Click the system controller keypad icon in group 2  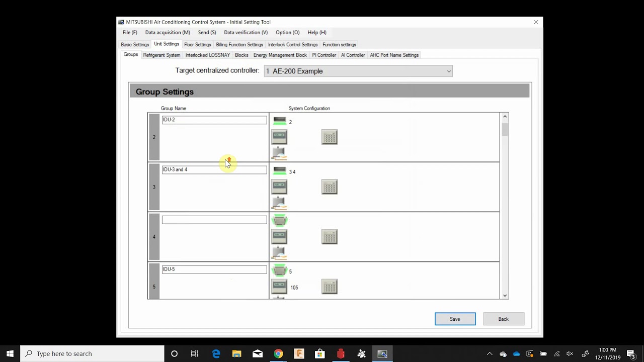[330, 137]
